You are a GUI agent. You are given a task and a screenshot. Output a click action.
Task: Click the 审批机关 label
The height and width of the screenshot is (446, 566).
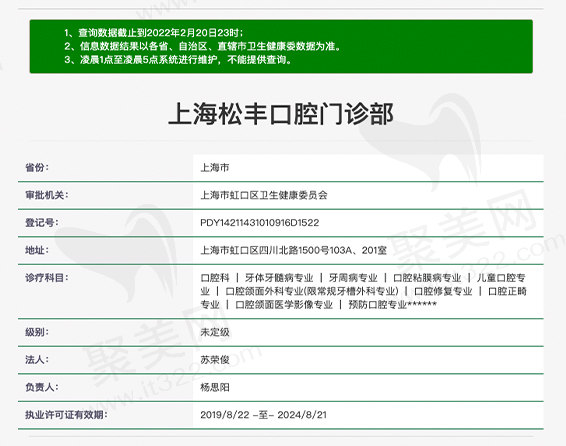pyautogui.click(x=47, y=195)
